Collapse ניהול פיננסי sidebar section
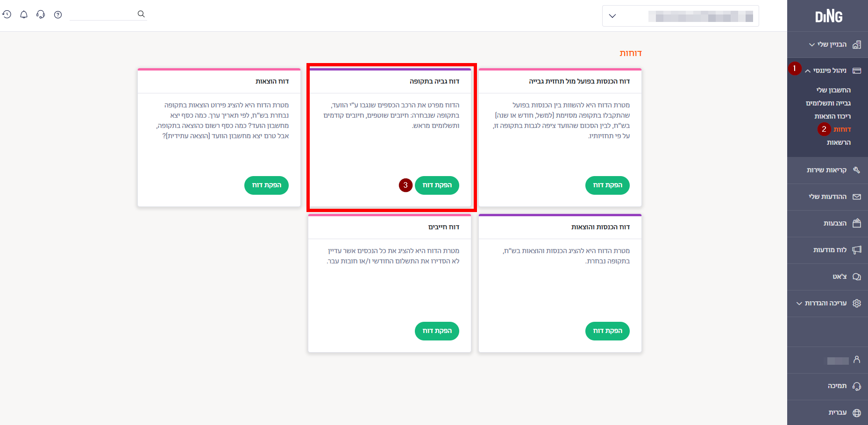This screenshot has width=868, height=425. click(827, 71)
